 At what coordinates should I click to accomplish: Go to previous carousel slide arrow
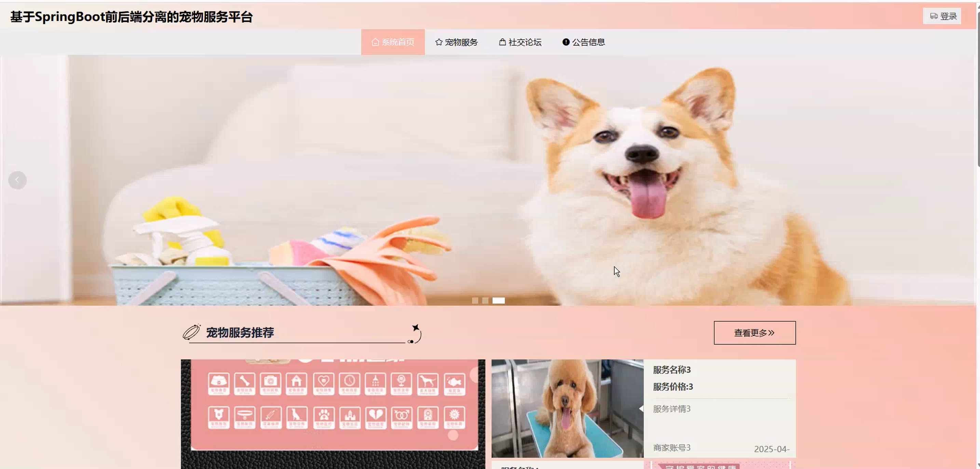tap(17, 180)
